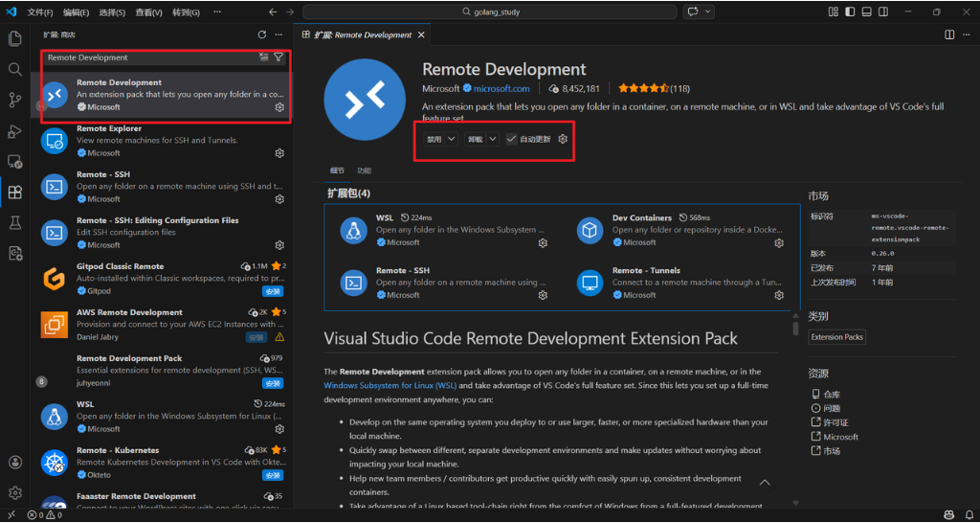980x523 pixels.
Task: Go forward with the title bar arrow
Action: pyautogui.click(x=289, y=11)
